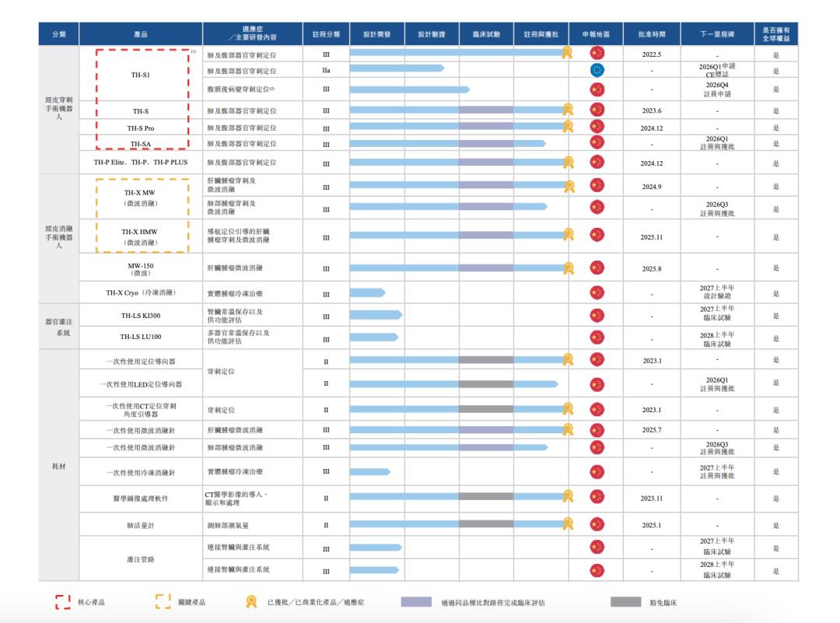The image size is (840, 623).
Task: Click the 批准時間 column header
Action: (652, 33)
